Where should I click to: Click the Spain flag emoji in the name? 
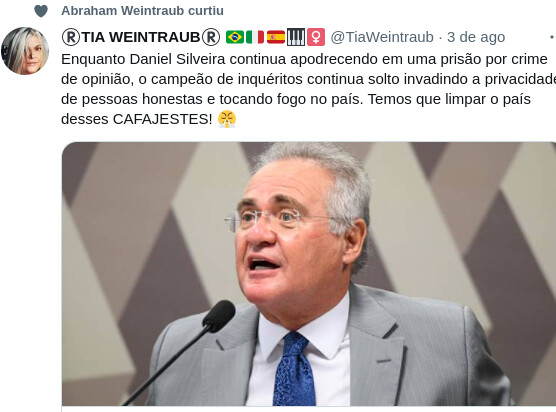tap(276, 37)
